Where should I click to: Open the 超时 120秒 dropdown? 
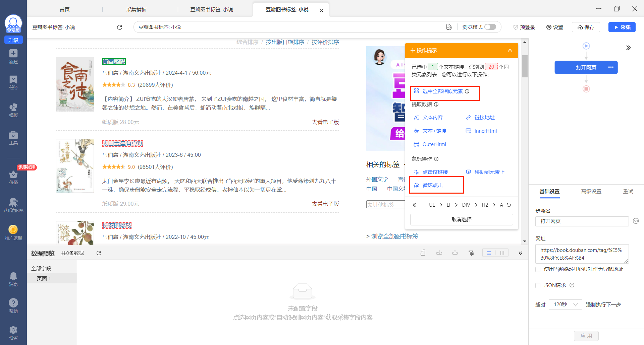(x=565, y=304)
